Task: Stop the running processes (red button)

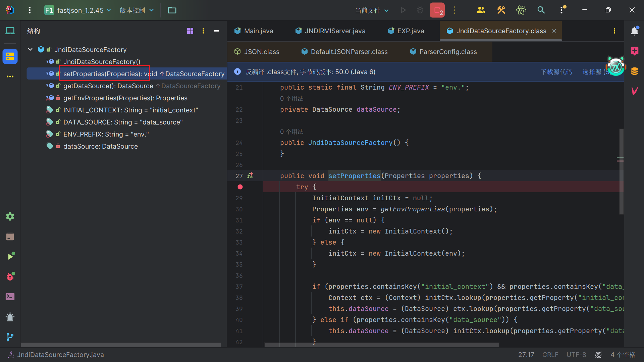Action: [437, 10]
